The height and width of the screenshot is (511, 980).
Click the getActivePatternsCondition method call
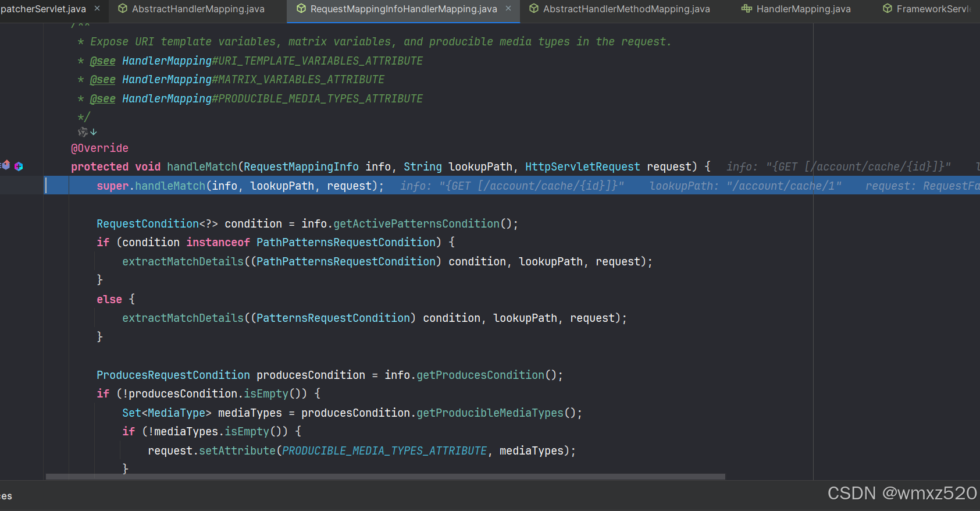pyautogui.click(x=416, y=223)
